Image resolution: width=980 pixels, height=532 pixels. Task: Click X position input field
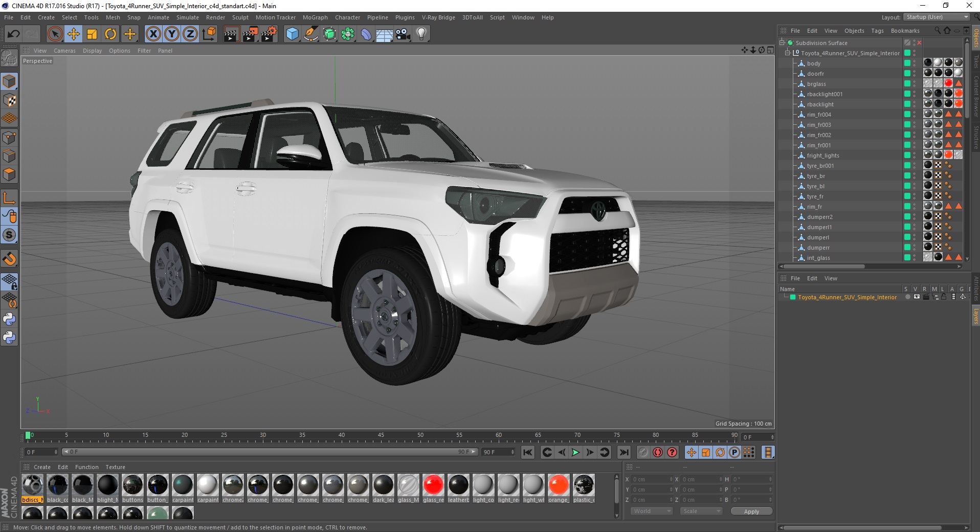(652, 479)
